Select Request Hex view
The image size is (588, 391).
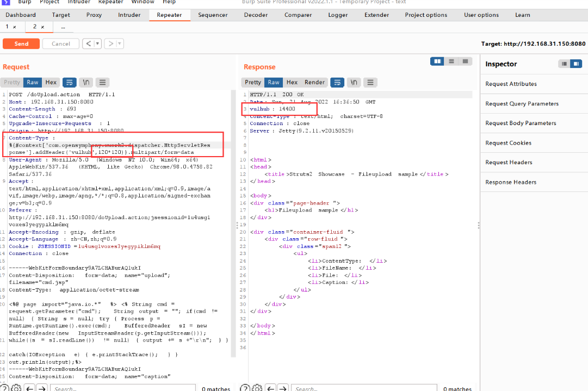pos(51,83)
